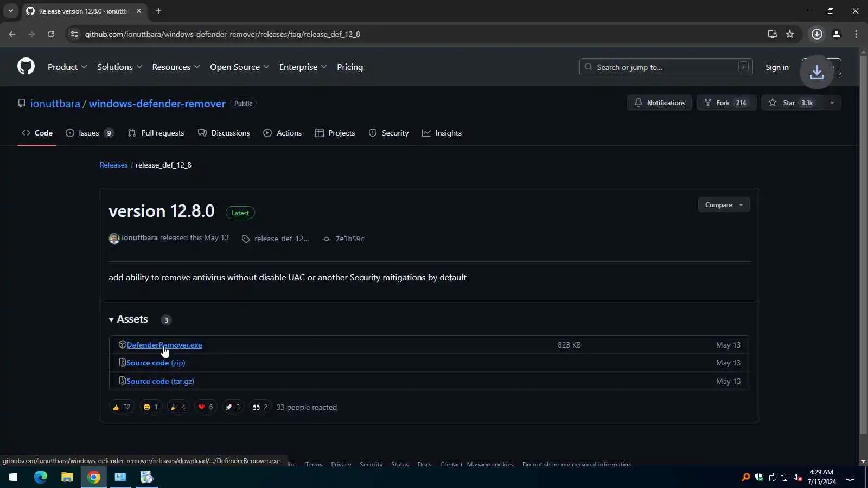This screenshot has width=868, height=488.
Task: Bookmark this page with the star icon
Action: 790,34
